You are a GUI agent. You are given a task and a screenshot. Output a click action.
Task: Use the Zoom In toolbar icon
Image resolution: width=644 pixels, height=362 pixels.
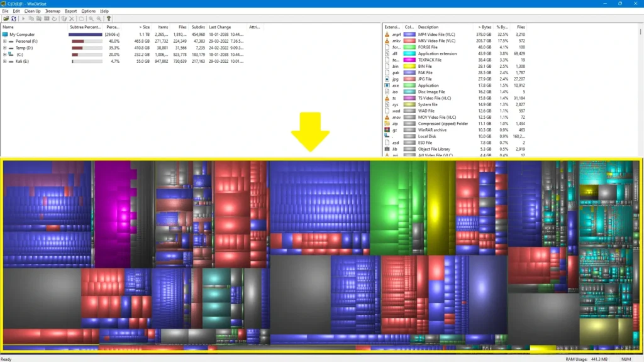[91, 19]
